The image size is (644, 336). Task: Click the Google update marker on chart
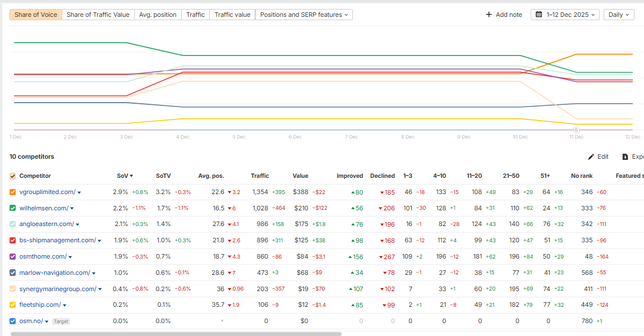pos(576,130)
